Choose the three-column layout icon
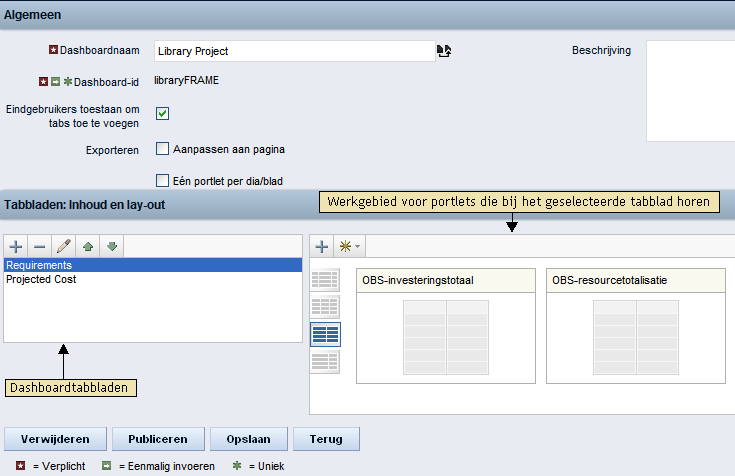This screenshot has width=735, height=476. click(x=325, y=307)
